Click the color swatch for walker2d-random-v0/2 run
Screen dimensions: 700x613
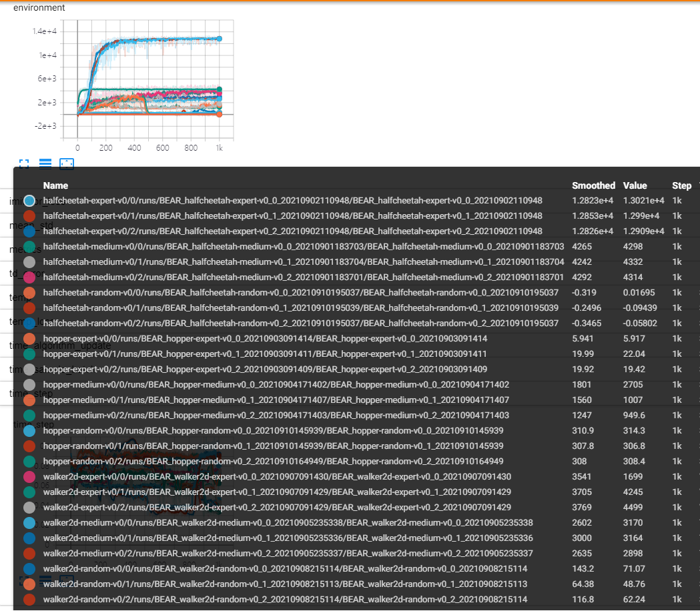coord(29,600)
